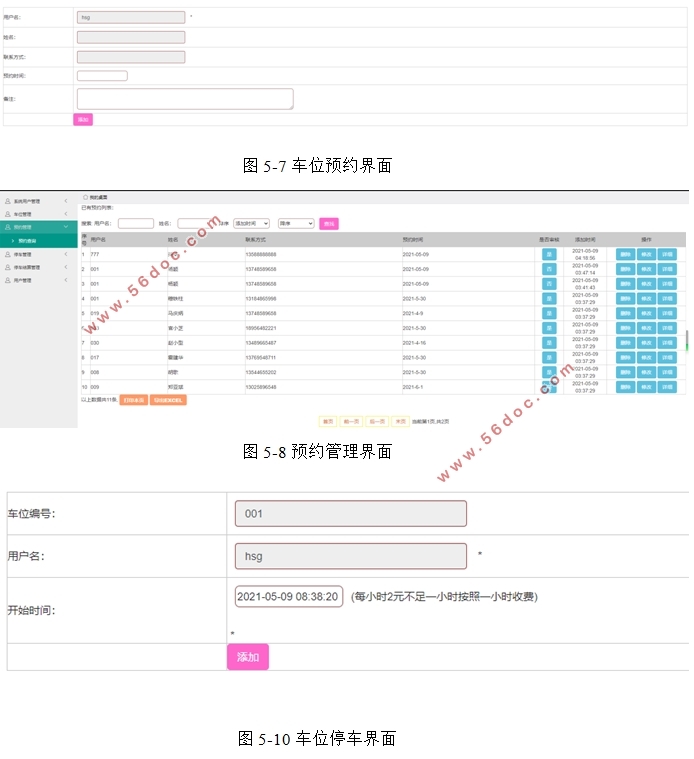Click user icon beside 停车结算管理 in sidebar

[x=8, y=267]
